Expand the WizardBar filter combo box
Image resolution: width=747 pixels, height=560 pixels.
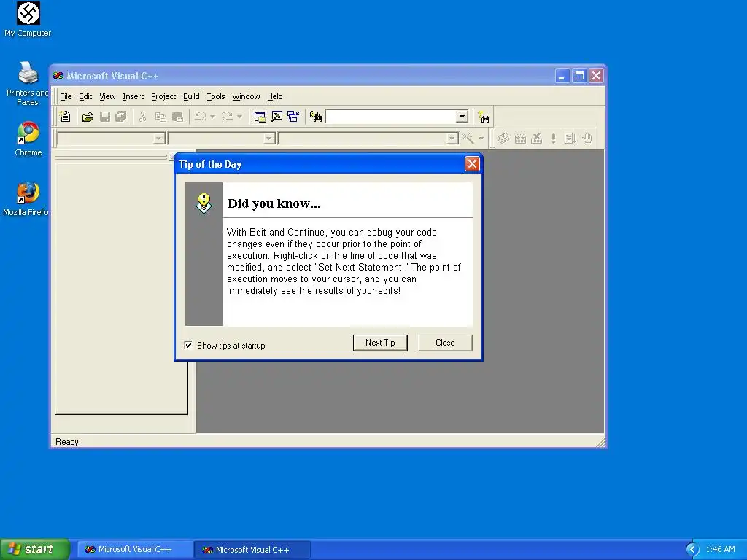[269, 139]
